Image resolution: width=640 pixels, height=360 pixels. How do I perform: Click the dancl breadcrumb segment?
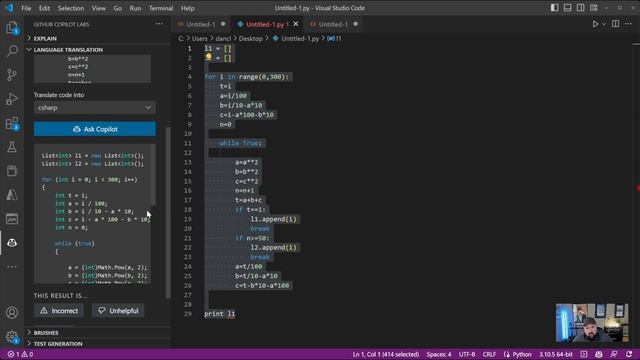click(223, 38)
